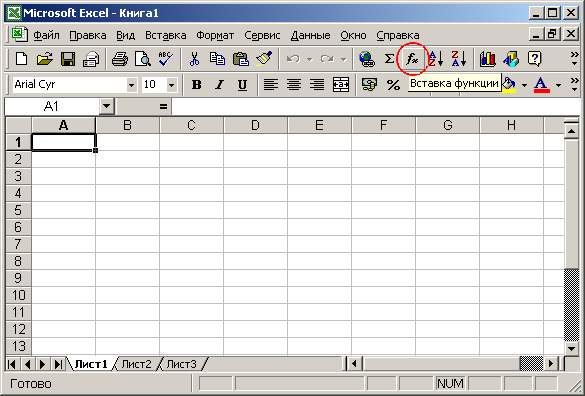This screenshot has width=585, height=396.
Task: Open the Office Assistant help icon
Action: point(534,59)
